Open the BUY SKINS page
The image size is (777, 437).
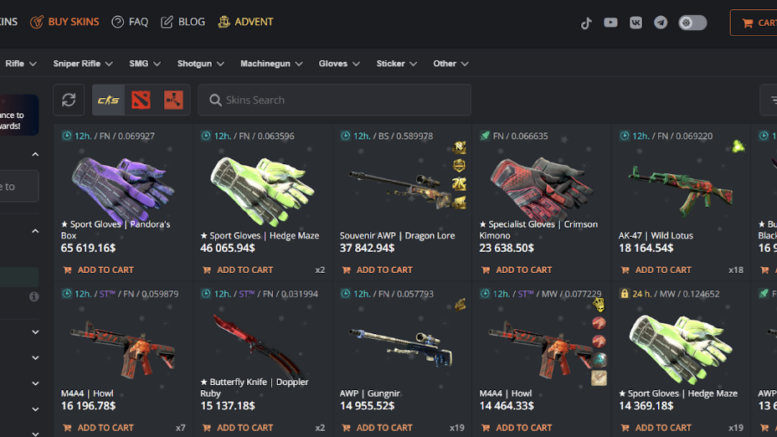(x=64, y=22)
